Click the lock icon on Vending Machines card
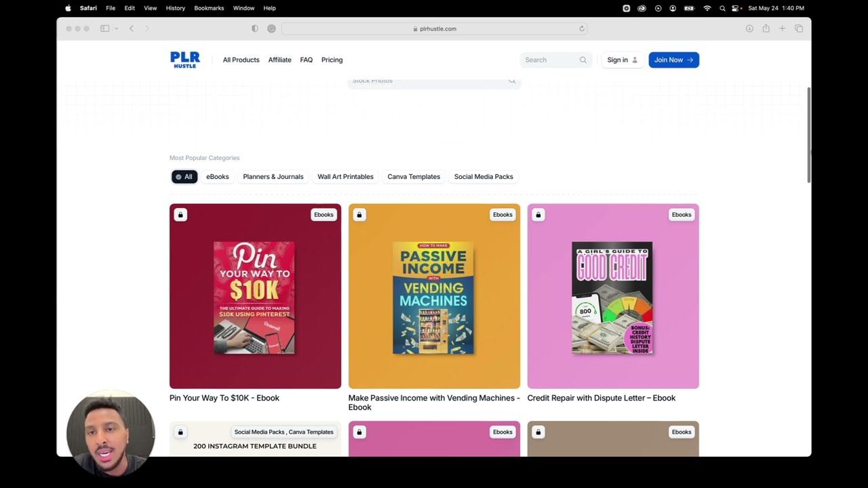This screenshot has width=868, height=488. pos(359,215)
